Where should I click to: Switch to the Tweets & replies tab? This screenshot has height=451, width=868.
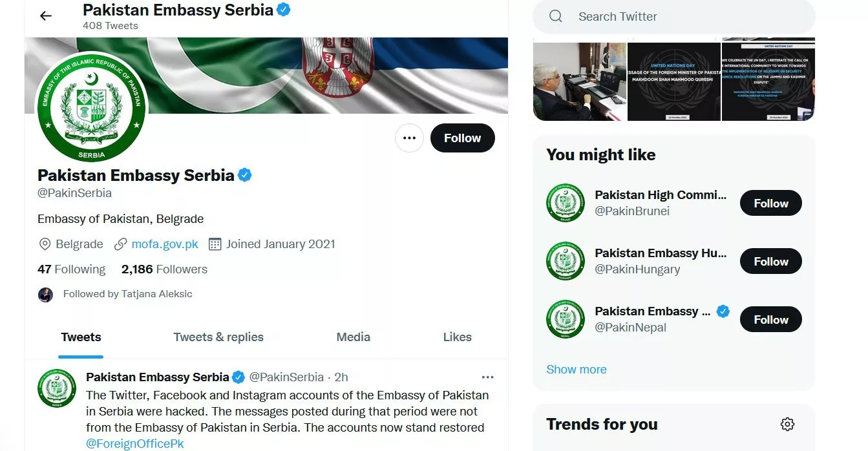218,337
